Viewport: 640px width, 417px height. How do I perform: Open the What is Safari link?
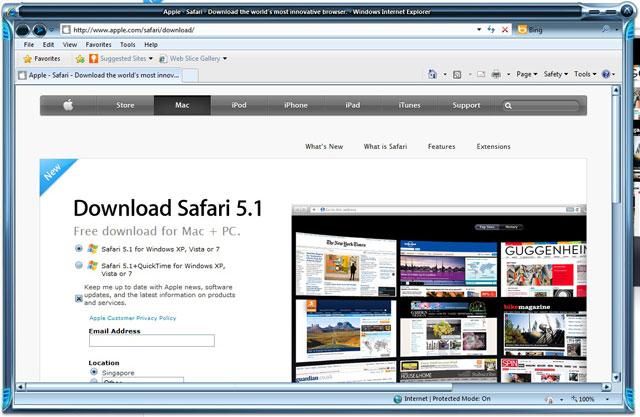pos(385,146)
